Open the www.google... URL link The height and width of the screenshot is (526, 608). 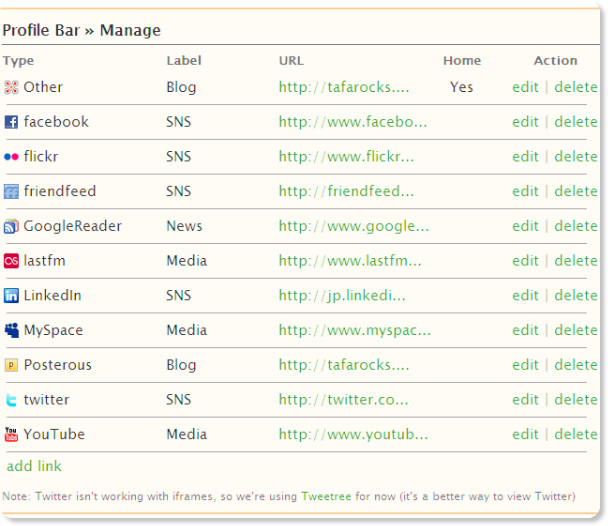pyautogui.click(x=354, y=227)
